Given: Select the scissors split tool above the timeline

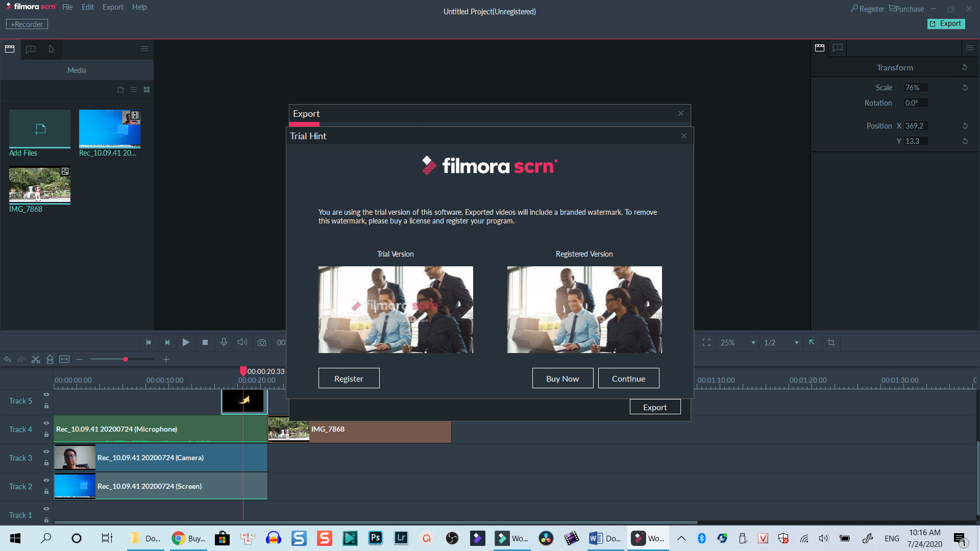Looking at the screenshot, I should click(x=36, y=360).
